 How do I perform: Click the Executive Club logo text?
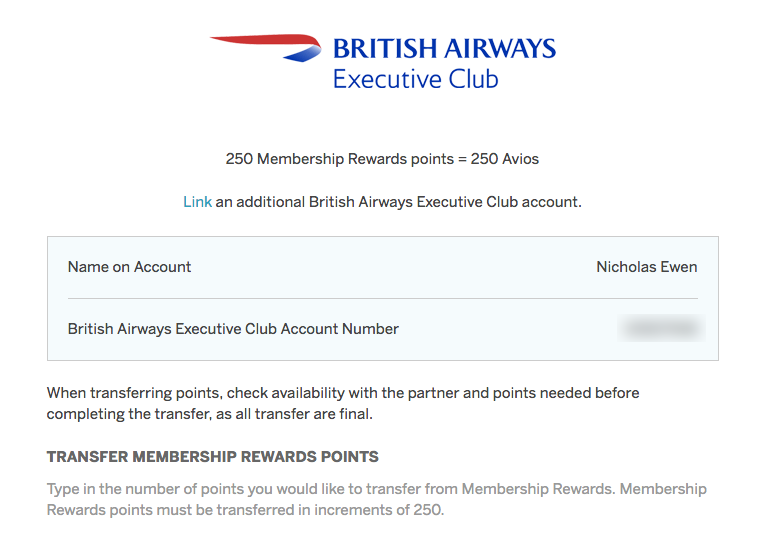tap(415, 79)
